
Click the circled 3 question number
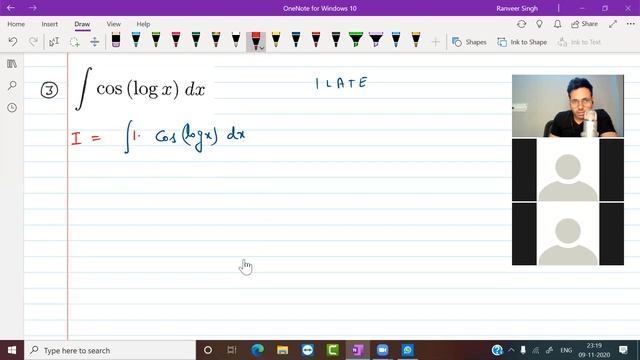(x=49, y=90)
